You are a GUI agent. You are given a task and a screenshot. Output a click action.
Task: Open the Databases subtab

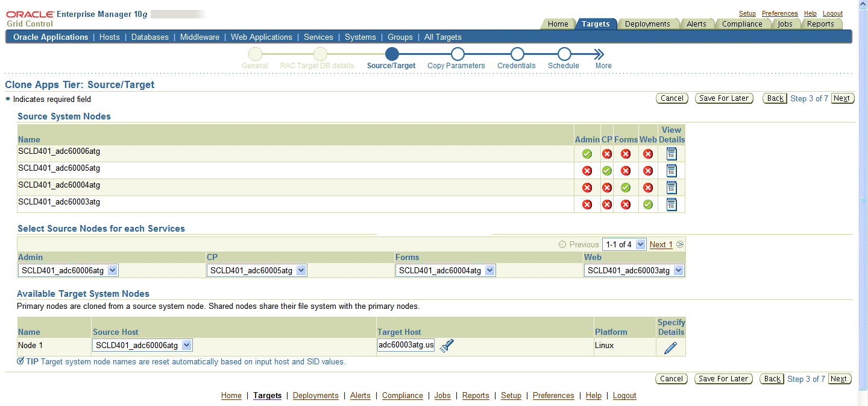point(150,37)
